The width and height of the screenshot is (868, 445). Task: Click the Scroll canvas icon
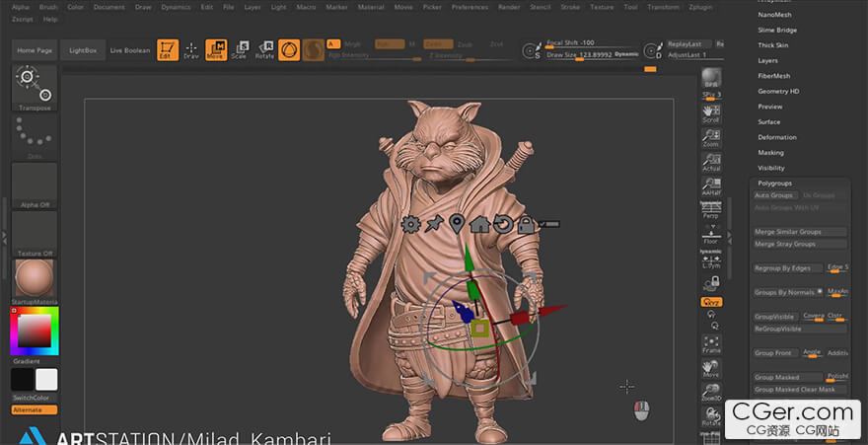[x=711, y=113]
